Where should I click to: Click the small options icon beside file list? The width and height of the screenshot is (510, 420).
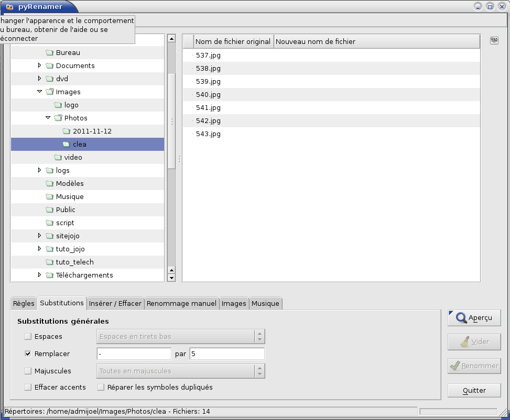[x=494, y=41]
